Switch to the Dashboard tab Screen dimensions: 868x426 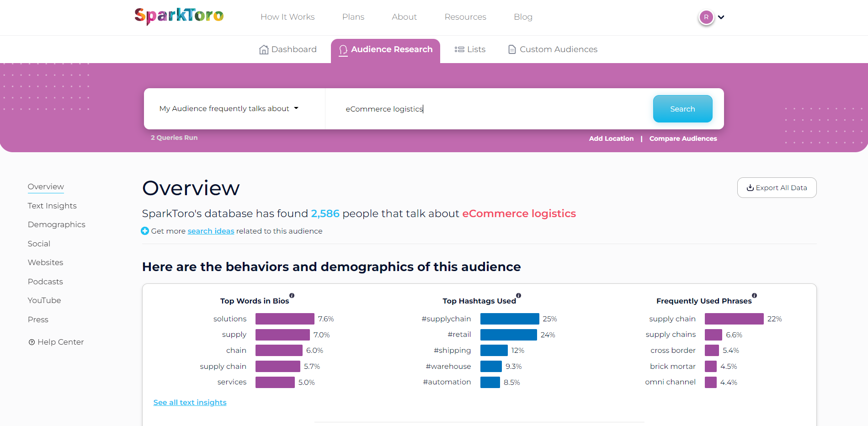[x=288, y=49]
